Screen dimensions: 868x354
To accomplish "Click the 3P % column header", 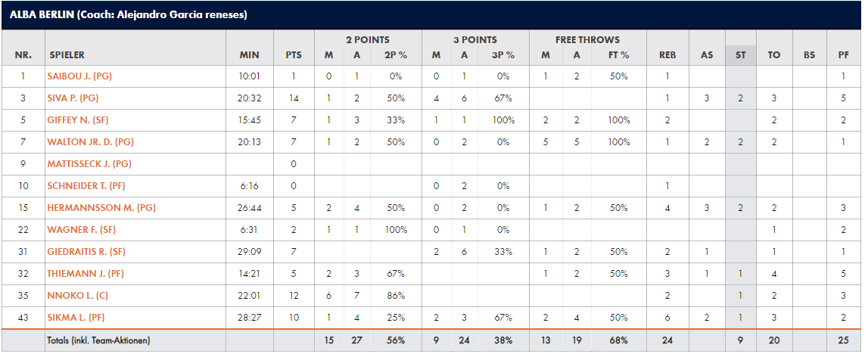I will coord(503,55).
